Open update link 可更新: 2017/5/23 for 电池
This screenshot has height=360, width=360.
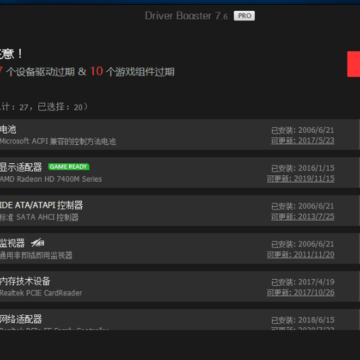303,140
